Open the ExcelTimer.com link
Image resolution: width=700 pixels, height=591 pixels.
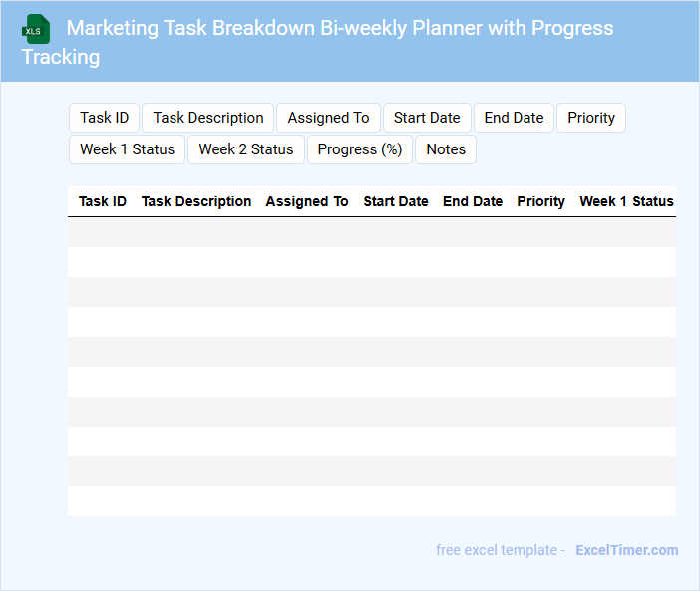[626, 550]
